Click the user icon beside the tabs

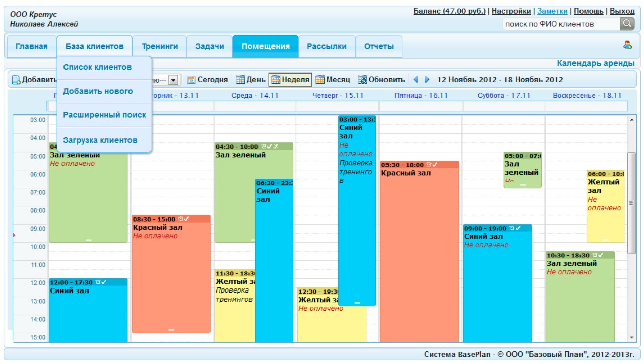[627, 45]
